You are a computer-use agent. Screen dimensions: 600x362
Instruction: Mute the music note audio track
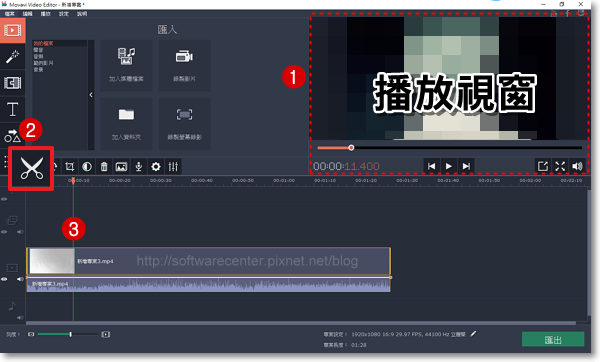coord(20,317)
